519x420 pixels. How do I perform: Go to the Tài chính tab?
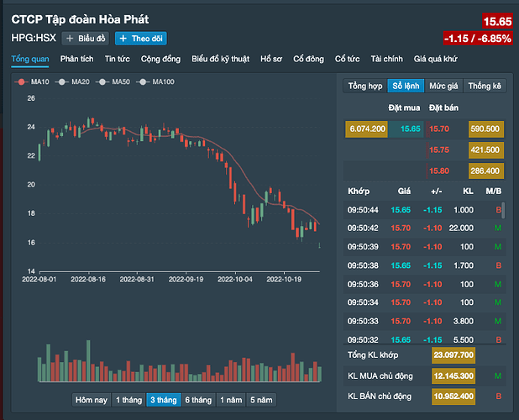click(x=388, y=59)
